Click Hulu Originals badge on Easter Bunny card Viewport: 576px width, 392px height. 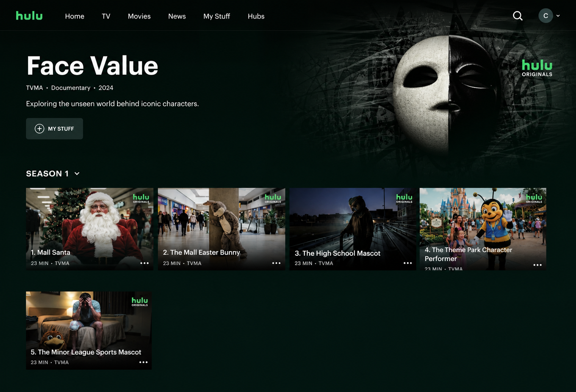(273, 198)
